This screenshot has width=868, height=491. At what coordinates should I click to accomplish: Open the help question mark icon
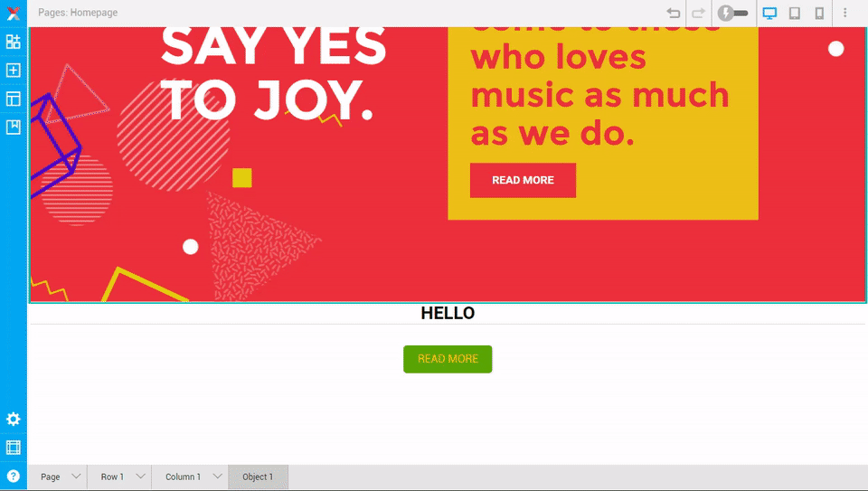[x=14, y=476]
